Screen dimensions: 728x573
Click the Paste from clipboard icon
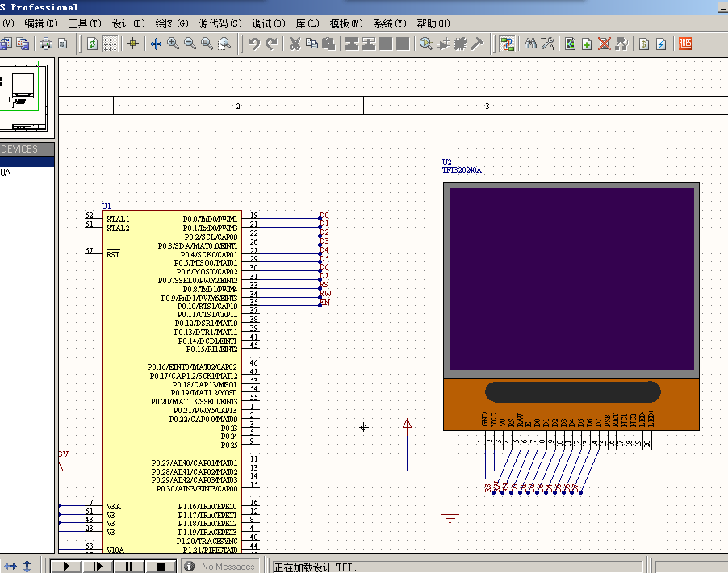pyautogui.click(x=328, y=44)
